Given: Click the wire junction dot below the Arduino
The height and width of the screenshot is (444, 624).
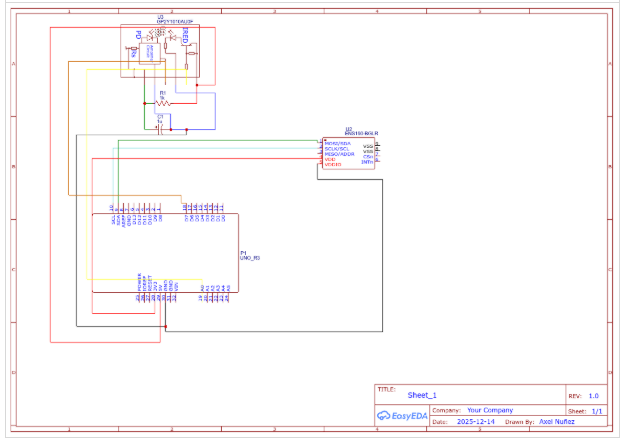Looking at the screenshot, I should 166,328.
